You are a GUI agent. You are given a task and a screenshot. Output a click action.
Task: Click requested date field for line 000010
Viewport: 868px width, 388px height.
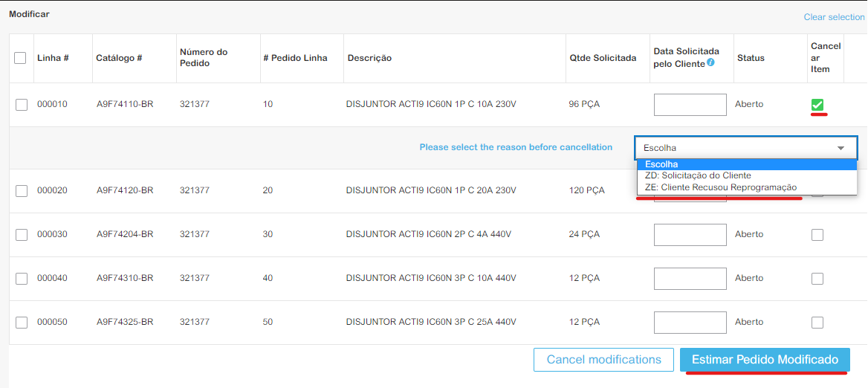[690, 105]
